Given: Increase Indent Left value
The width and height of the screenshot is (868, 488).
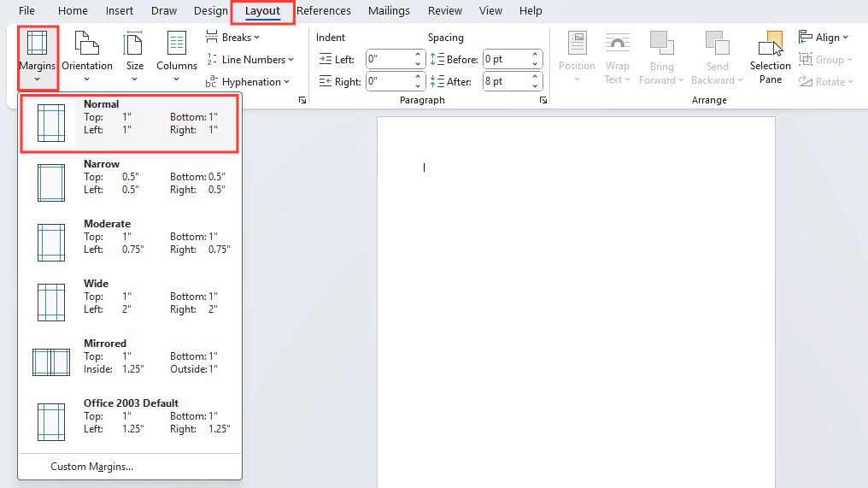Looking at the screenshot, I should click(418, 55).
